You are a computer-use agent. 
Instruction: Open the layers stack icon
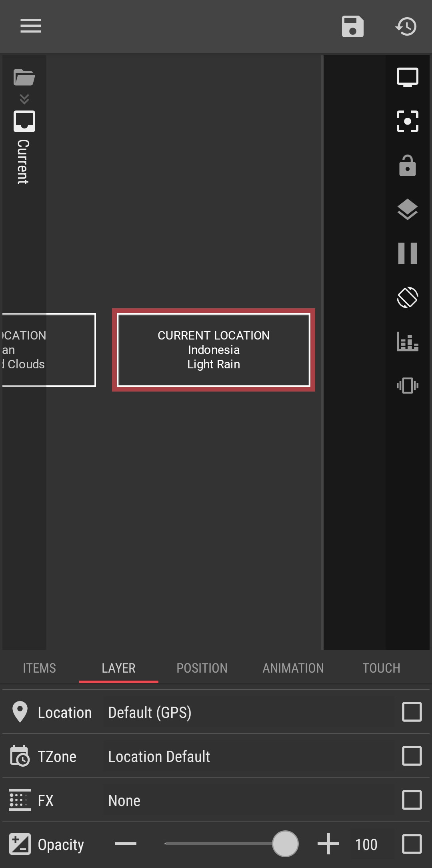point(407,209)
